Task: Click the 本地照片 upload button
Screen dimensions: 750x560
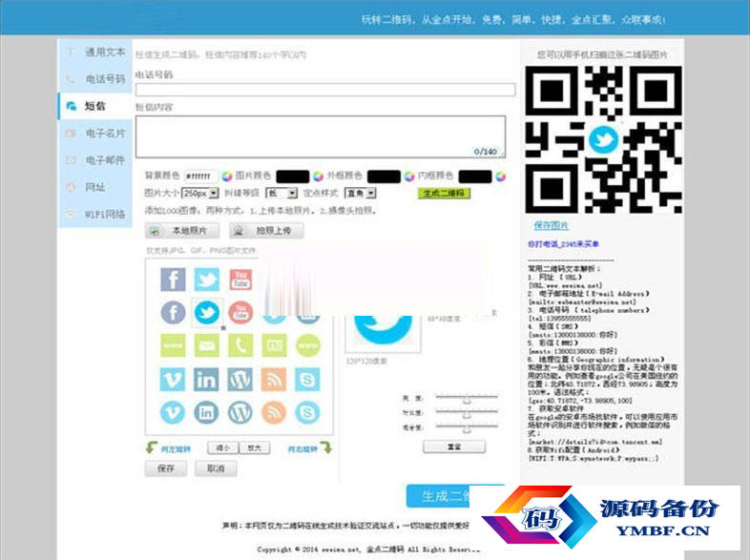Action: pyautogui.click(x=181, y=231)
